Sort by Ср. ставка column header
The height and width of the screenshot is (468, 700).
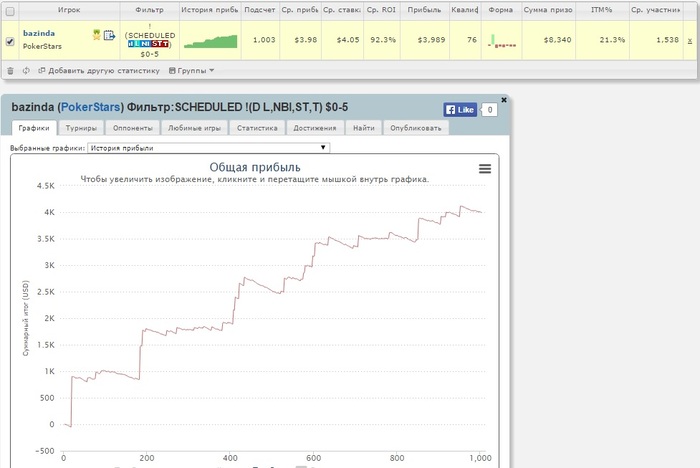tap(342, 10)
